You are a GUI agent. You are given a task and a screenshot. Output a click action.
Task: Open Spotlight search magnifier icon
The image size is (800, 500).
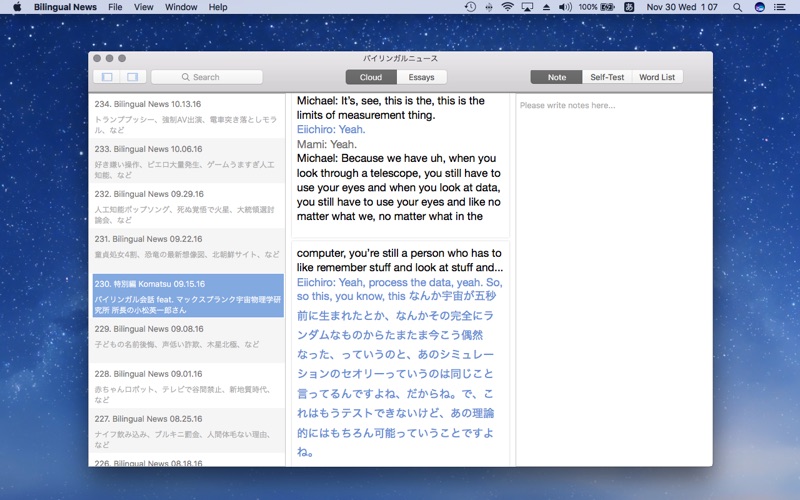[738, 7]
